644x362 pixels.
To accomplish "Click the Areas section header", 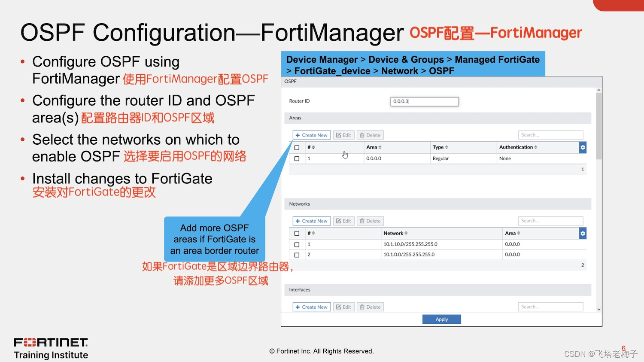I will click(x=437, y=118).
